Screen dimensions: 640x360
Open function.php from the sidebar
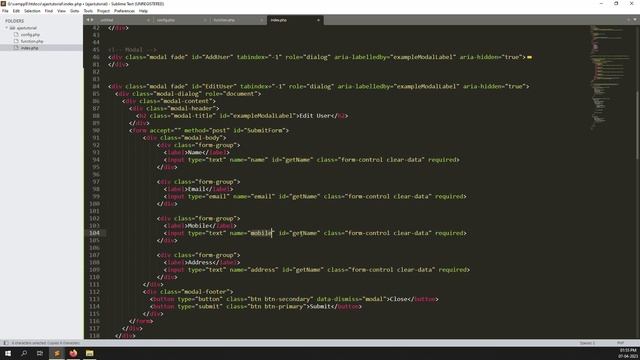pos(32,41)
